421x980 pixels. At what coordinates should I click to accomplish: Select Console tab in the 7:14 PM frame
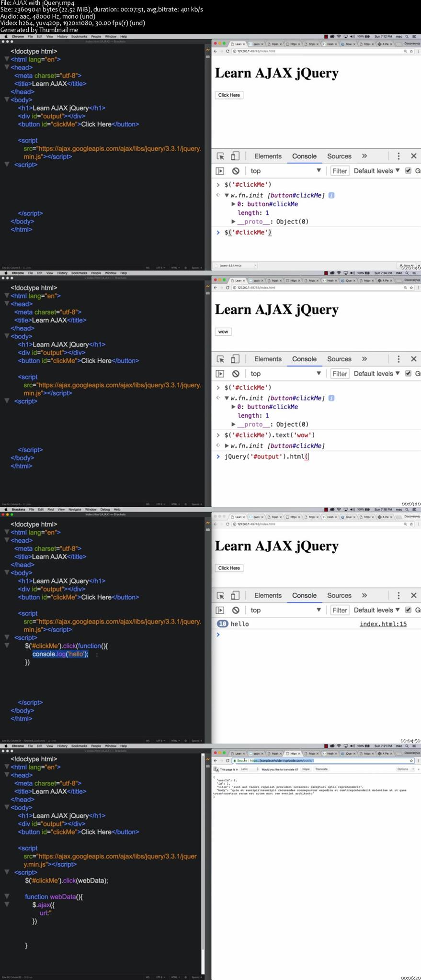[304, 359]
